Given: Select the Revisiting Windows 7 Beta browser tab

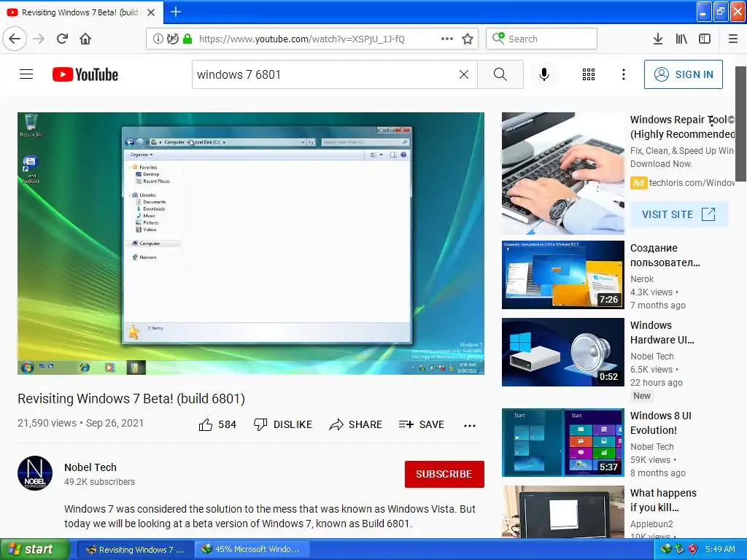Looking at the screenshot, I should (x=82, y=12).
